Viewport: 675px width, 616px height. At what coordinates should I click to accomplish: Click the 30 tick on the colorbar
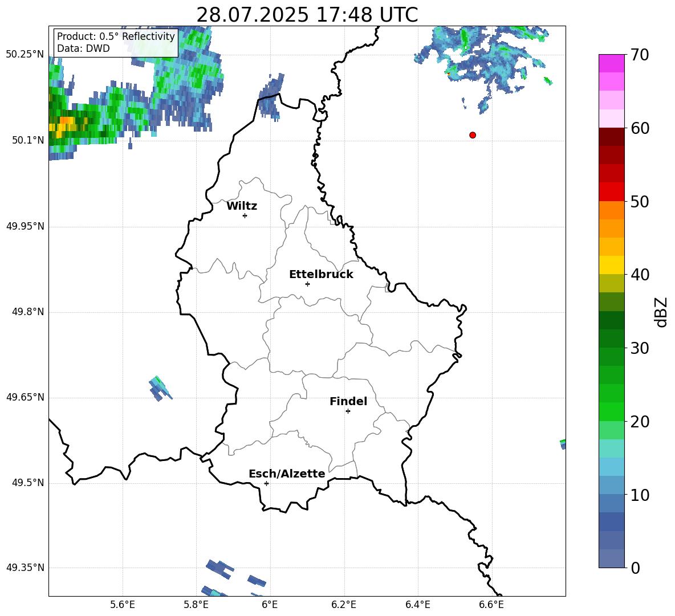tap(639, 348)
